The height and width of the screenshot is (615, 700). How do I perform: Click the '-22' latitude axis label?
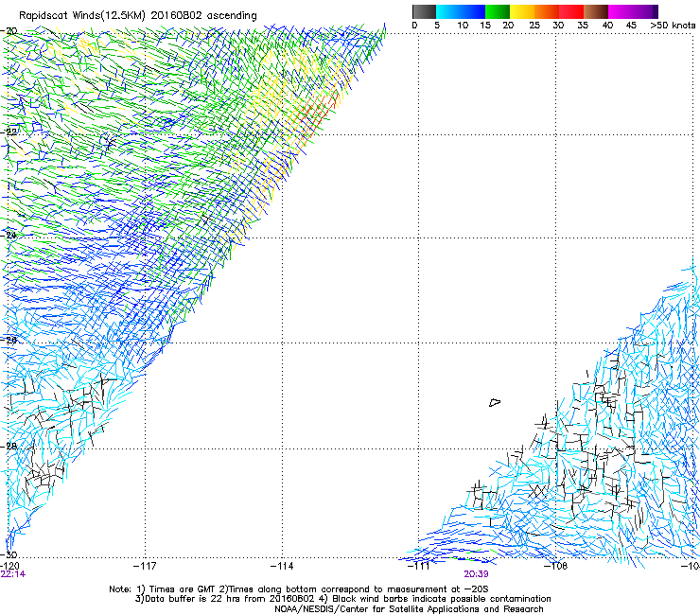[x=9, y=132]
